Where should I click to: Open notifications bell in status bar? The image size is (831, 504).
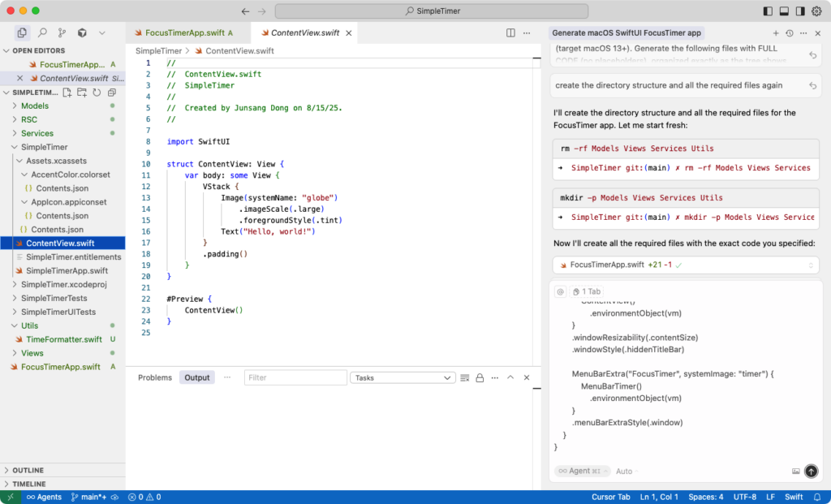pos(817,498)
